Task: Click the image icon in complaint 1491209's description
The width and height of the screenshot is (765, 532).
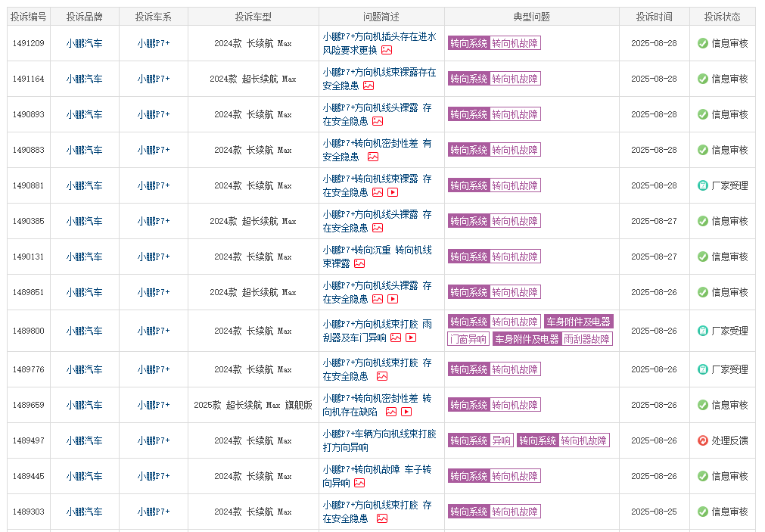Action: pos(387,51)
